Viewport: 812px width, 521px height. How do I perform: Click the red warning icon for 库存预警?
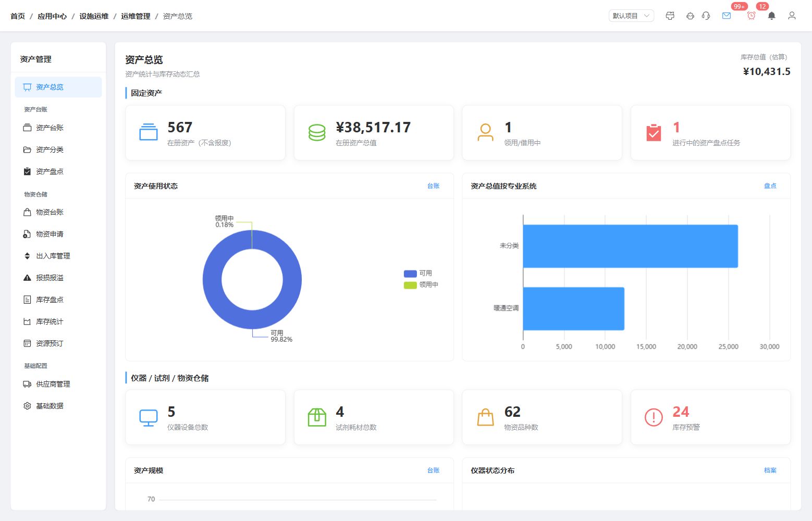pos(654,417)
